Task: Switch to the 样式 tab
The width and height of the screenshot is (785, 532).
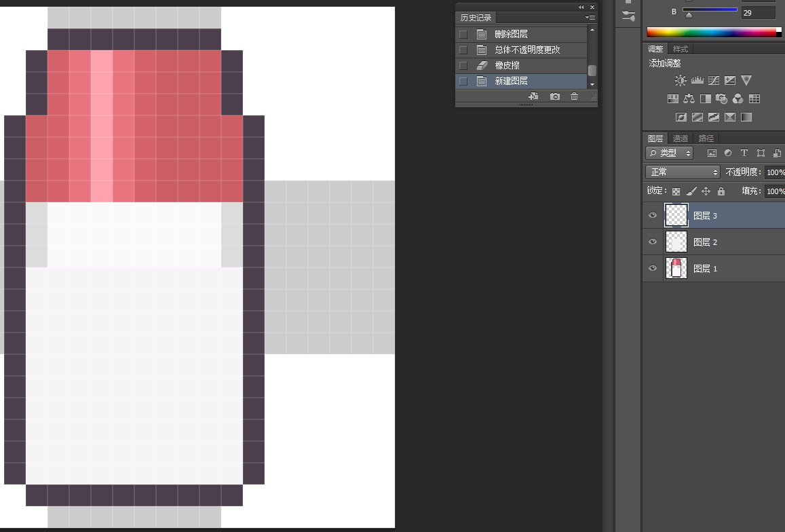Action: pos(681,49)
